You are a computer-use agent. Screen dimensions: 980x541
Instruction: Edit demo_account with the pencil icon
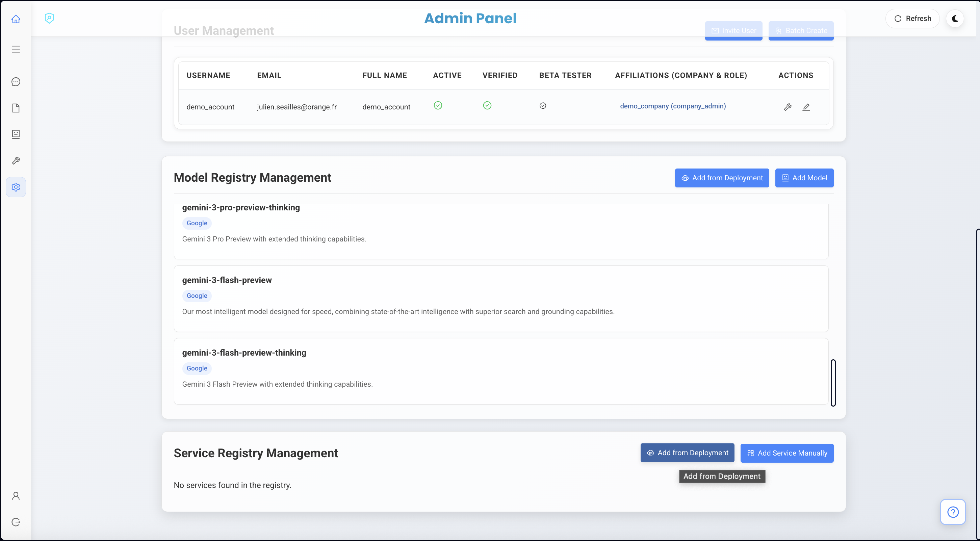(x=806, y=107)
